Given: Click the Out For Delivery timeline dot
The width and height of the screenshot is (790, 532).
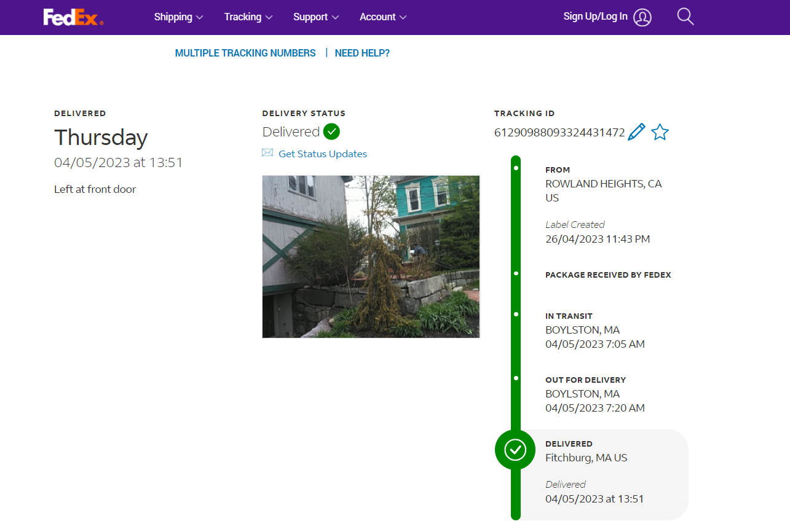Looking at the screenshot, I should [516, 378].
